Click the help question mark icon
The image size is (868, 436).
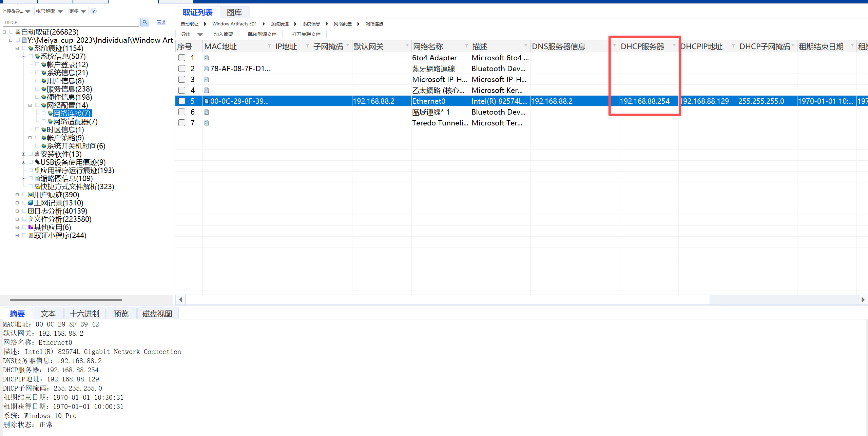(94, 11)
